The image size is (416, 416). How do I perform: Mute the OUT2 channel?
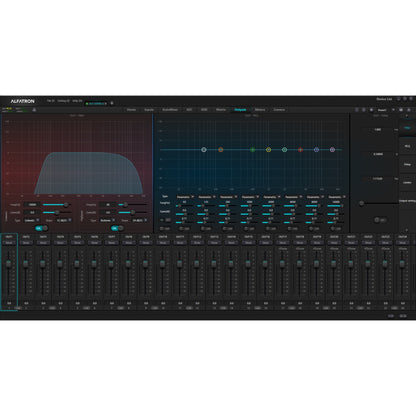pos(26,243)
